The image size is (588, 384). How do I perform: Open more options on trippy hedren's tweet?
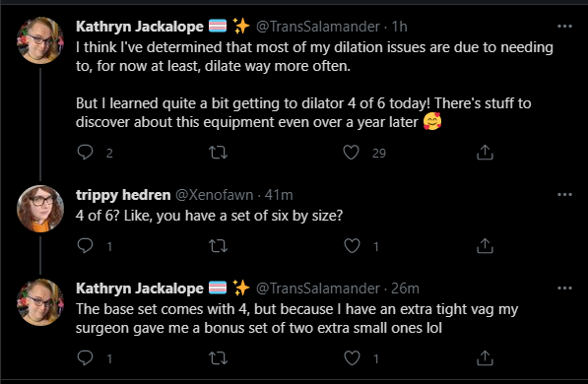pos(564,195)
